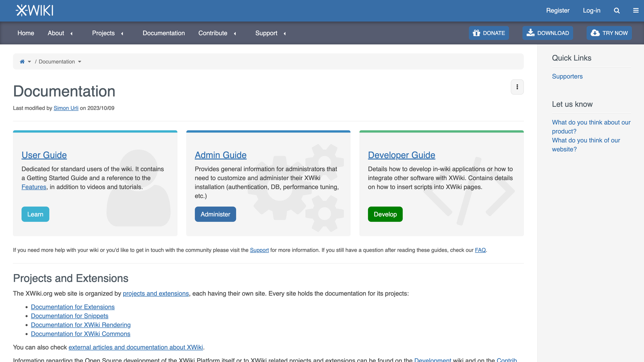The width and height of the screenshot is (644, 362).
Task: Open Documentation in navigation bar
Action: point(164,33)
